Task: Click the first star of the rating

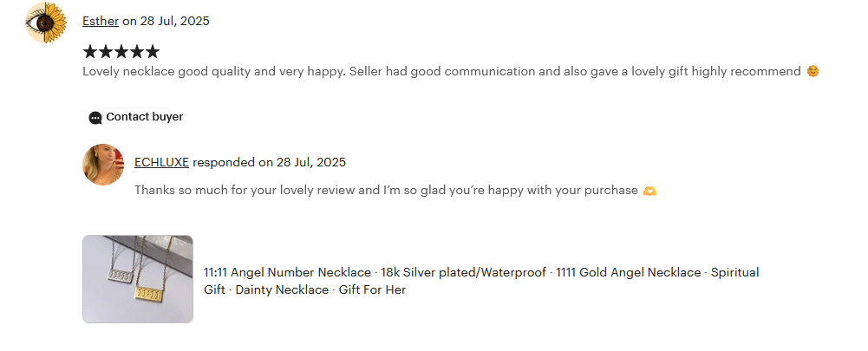Action: pos(90,52)
